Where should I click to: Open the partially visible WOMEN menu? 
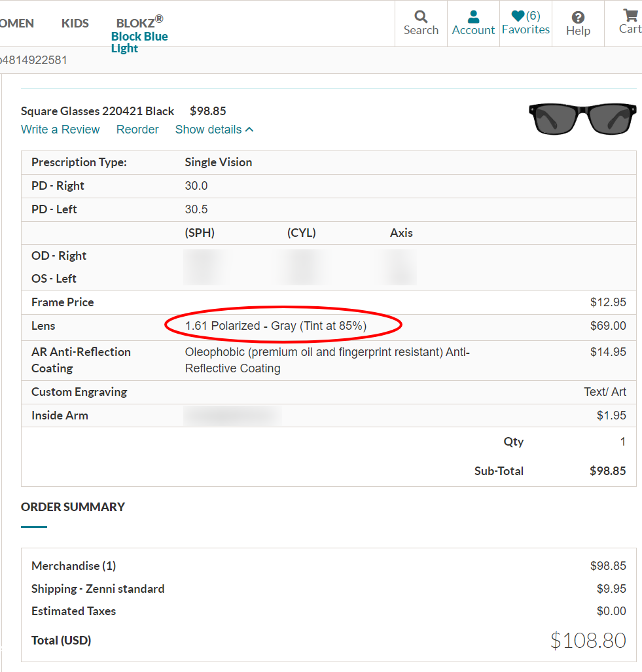point(16,24)
